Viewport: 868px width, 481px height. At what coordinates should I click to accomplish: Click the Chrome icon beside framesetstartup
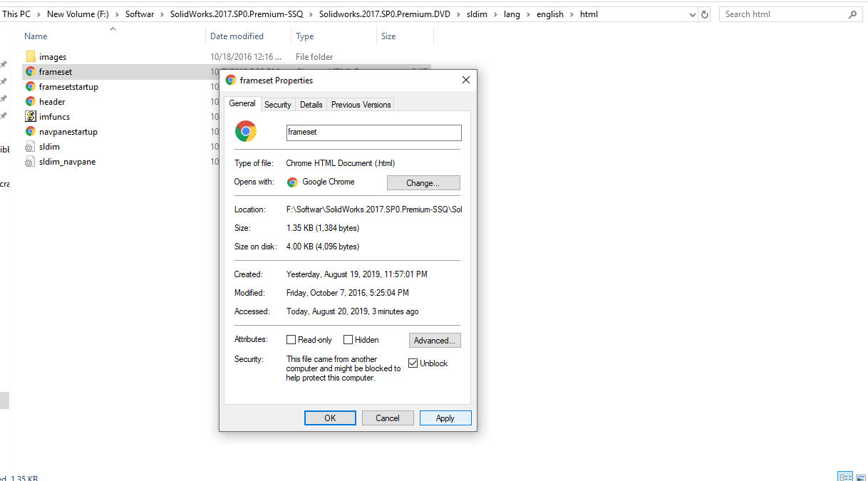(30, 87)
